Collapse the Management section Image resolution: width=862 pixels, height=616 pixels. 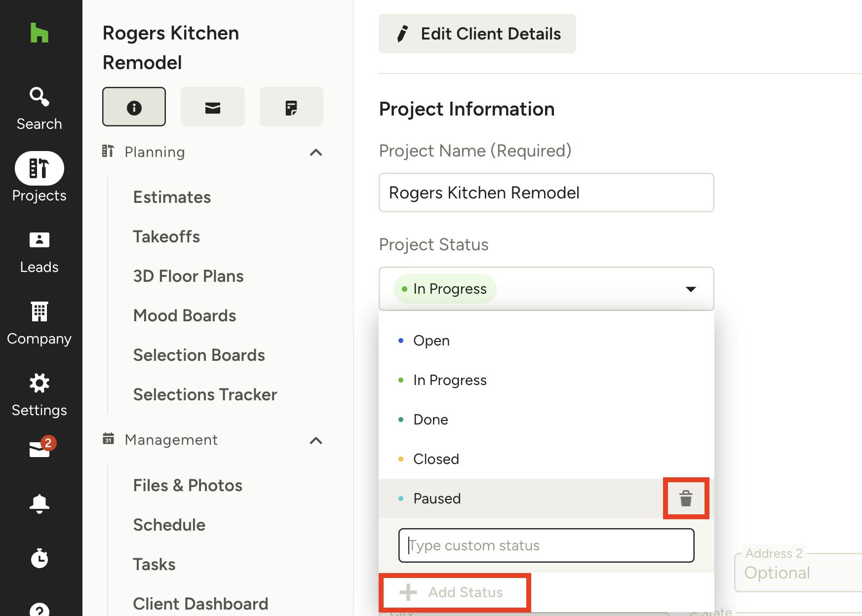pyautogui.click(x=316, y=440)
